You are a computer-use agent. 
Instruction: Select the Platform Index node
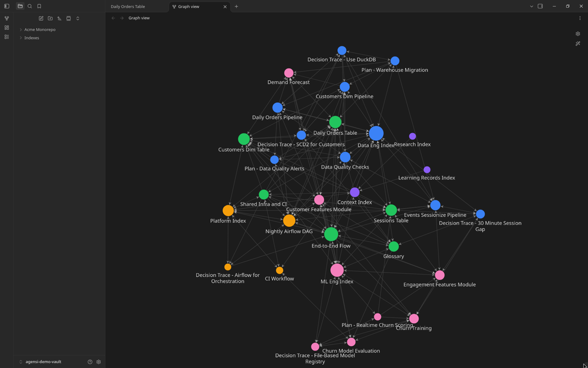228,210
